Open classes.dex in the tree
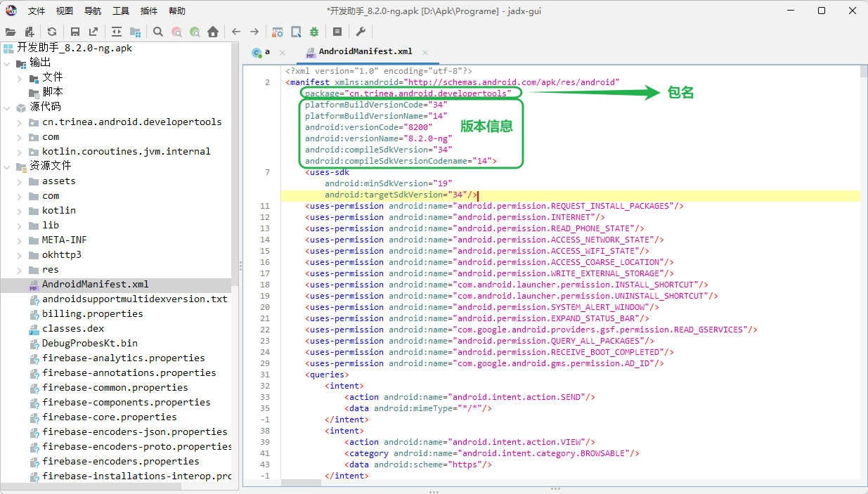Viewport: 868px width, 494px height. point(73,328)
